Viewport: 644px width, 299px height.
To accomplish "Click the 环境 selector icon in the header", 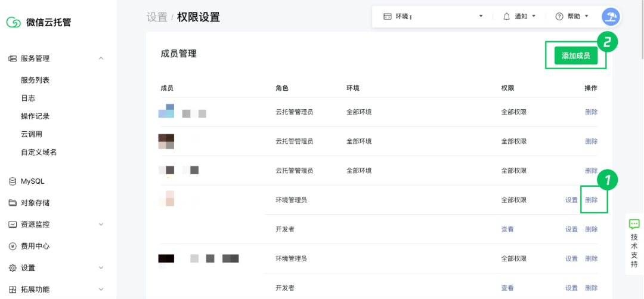I will tap(388, 17).
